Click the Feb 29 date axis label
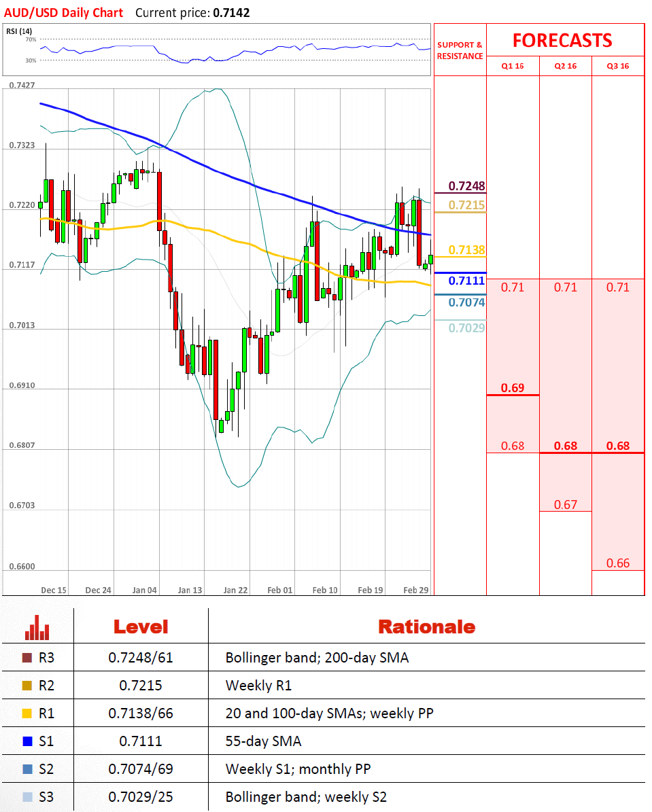 pos(416,590)
